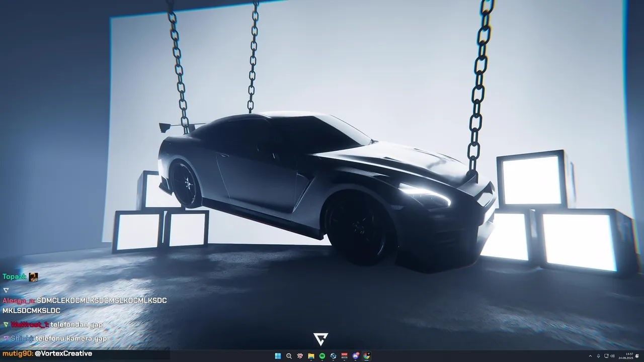Click the badge beside Shinkj

6,339
